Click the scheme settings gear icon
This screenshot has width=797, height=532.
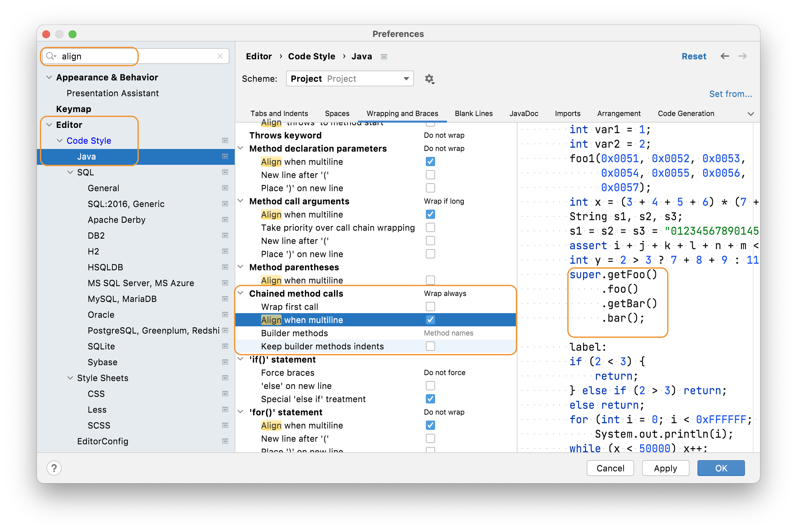429,79
